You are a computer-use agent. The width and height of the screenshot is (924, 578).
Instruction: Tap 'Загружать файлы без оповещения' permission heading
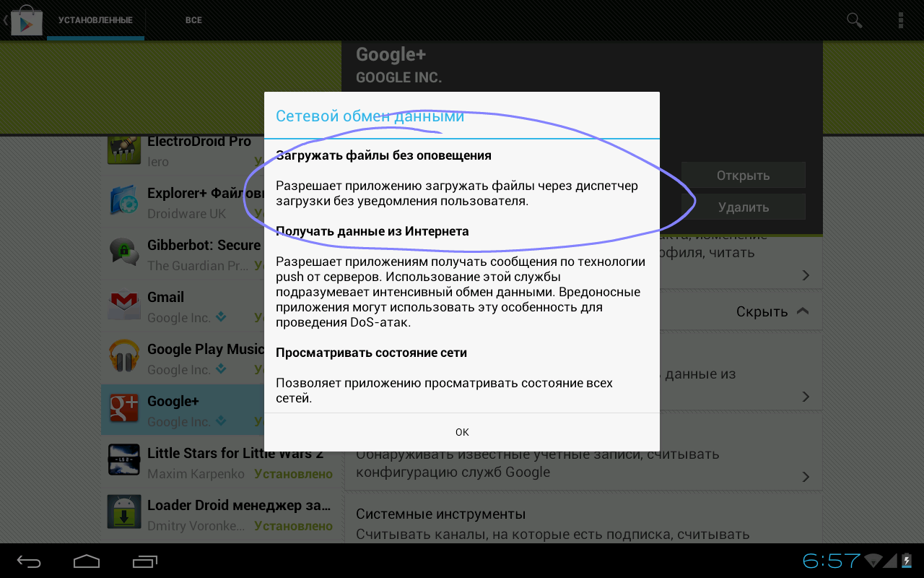tap(383, 155)
